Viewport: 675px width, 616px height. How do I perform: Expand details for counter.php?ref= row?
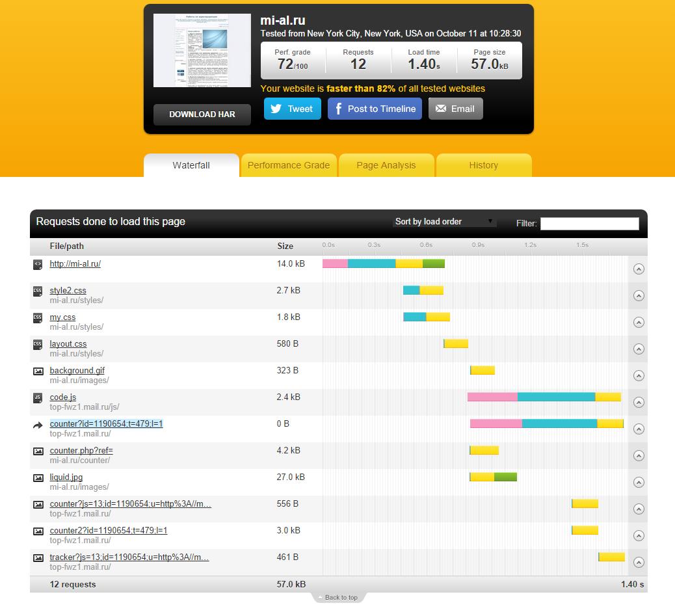tap(639, 456)
